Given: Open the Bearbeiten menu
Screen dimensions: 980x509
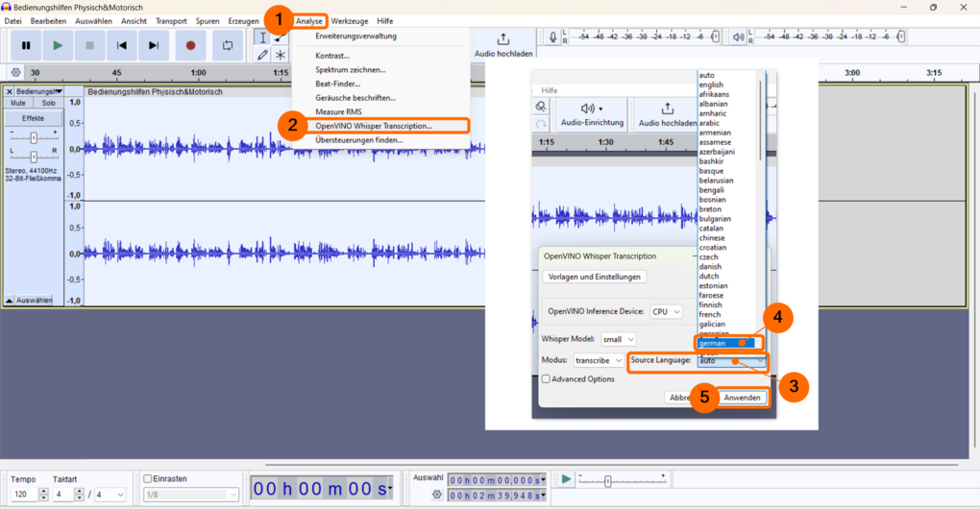Looking at the screenshot, I should click(48, 21).
